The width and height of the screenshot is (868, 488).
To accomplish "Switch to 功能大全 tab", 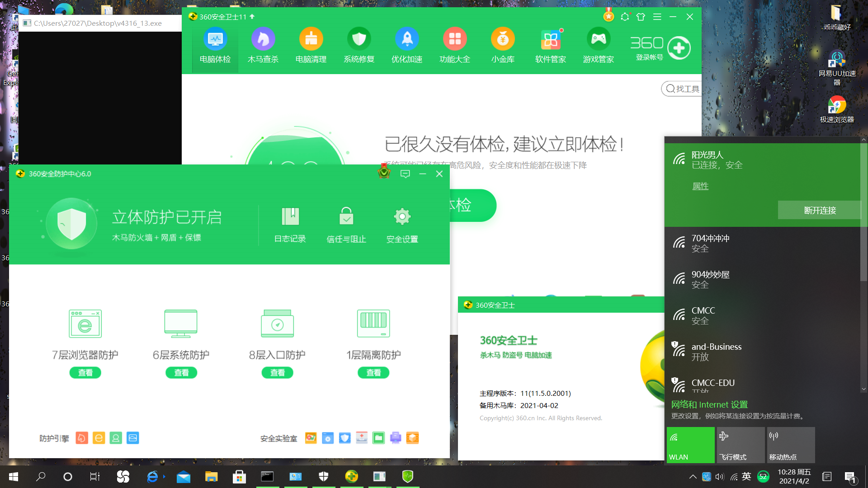I will coord(455,45).
